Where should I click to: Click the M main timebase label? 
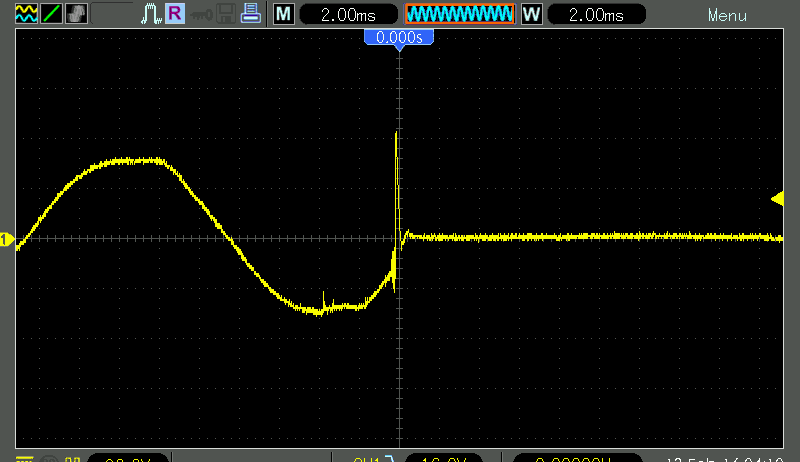point(284,14)
